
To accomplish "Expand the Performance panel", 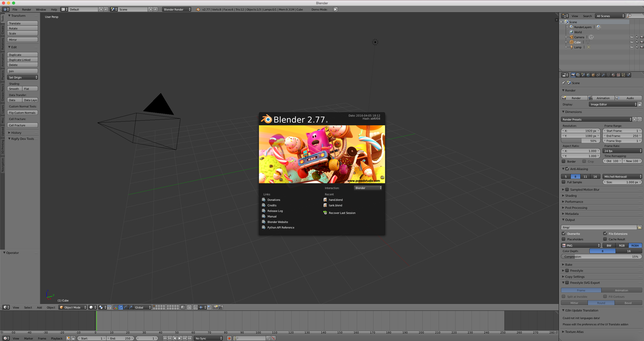I will (574, 202).
